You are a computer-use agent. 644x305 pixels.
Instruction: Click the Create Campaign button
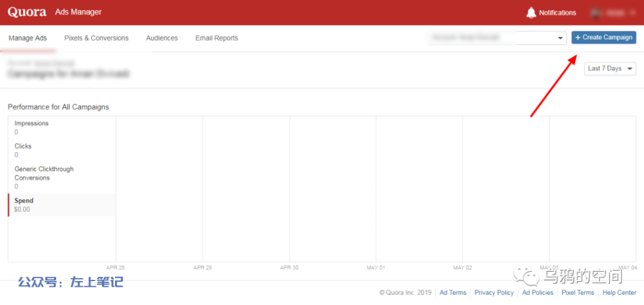604,37
